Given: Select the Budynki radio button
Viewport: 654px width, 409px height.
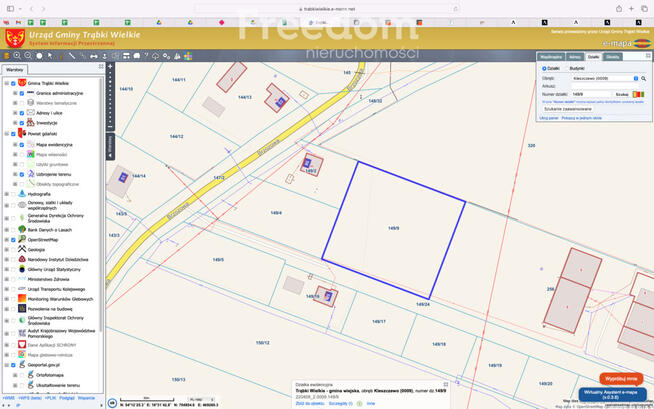Looking at the screenshot, I should pyautogui.click(x=568, y=68).
